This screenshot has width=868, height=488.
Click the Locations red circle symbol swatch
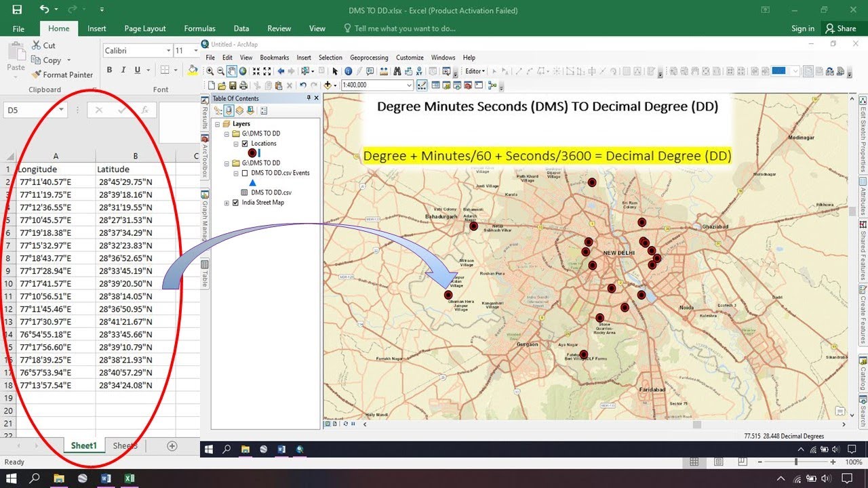point(252,153)
